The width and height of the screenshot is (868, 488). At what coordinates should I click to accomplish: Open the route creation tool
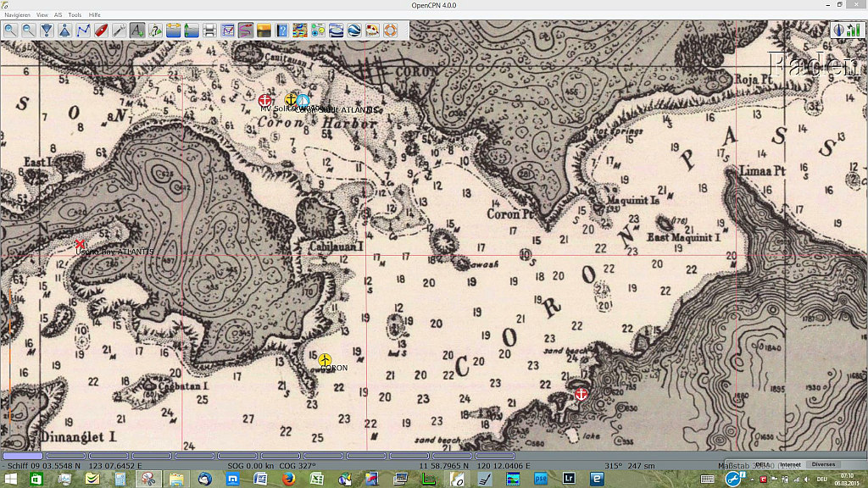(x=83, y=30)
